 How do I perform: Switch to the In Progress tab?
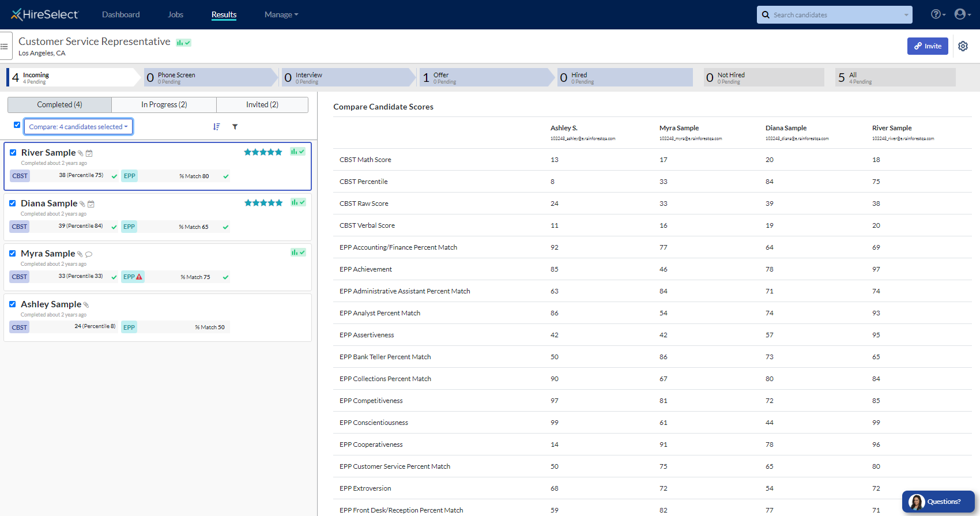(x=164, y=105)
